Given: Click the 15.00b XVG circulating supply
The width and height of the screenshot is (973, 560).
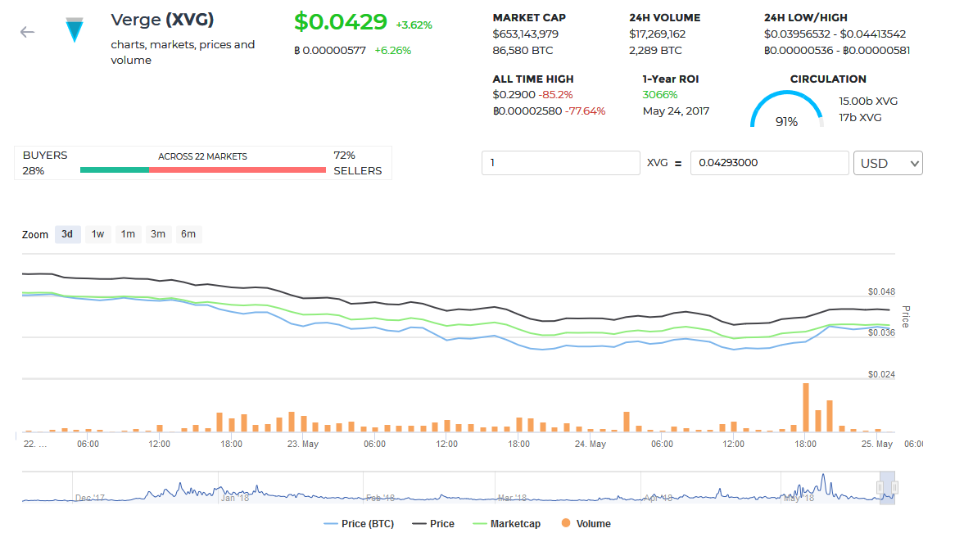Looking at the screenshot, I should pyautogui.click(x=869, y=102).
